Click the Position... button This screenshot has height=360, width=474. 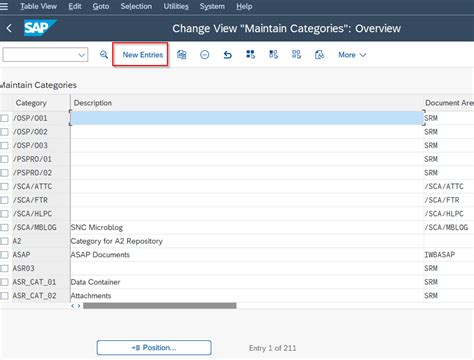[154, 348]
